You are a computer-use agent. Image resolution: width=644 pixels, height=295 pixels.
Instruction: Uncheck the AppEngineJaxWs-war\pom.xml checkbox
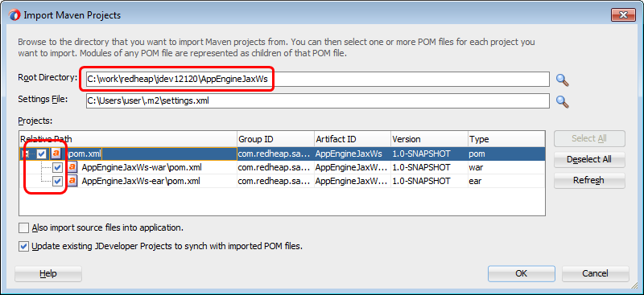[x=57, y=167]
